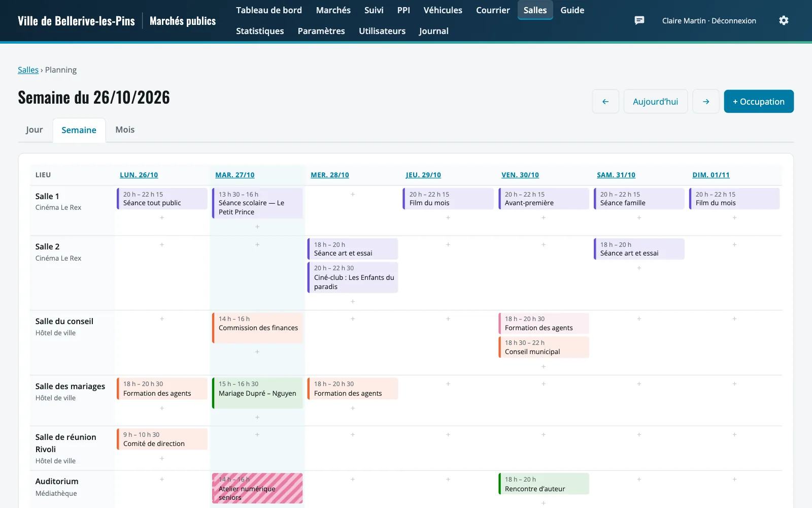Open Tableau de bord menu
Image resolution: width=812 pixels, height=508 pixels.
269,10
